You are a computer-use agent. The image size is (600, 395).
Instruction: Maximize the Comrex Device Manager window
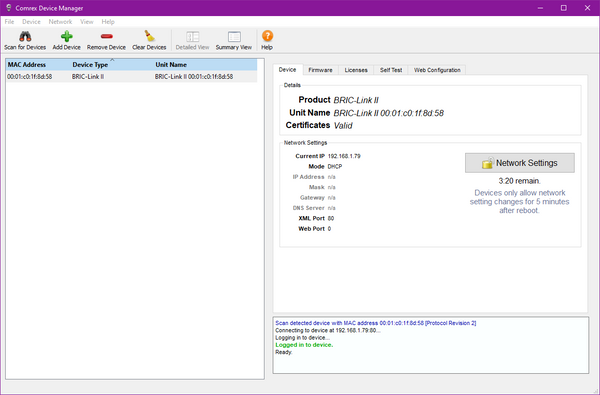pyautogui.click(x=564, y=8)
